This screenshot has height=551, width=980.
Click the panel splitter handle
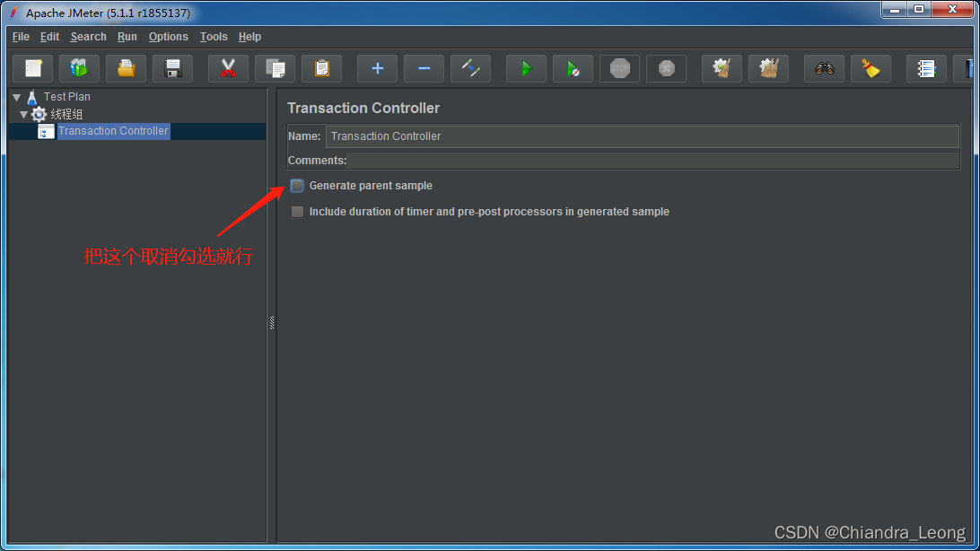tap(272, 322)
